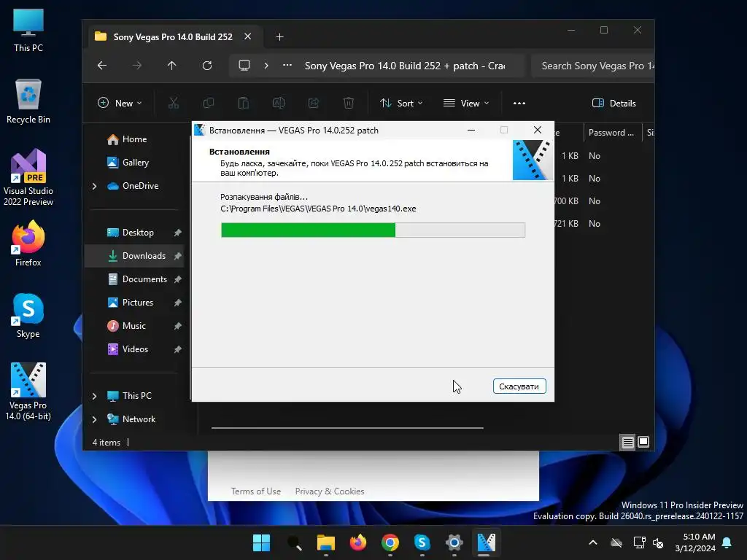Expand the This PC tree node
747x560 pixels.
coord(94,396)
